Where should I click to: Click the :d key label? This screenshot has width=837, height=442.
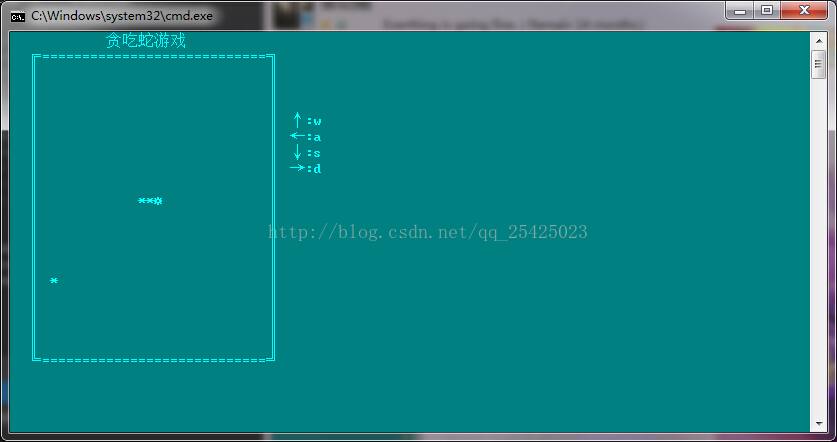tap(314, 169)
